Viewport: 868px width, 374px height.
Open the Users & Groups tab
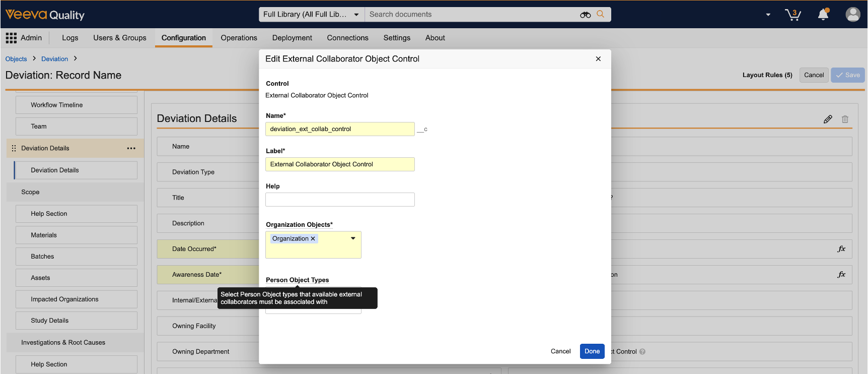point(119,38)
